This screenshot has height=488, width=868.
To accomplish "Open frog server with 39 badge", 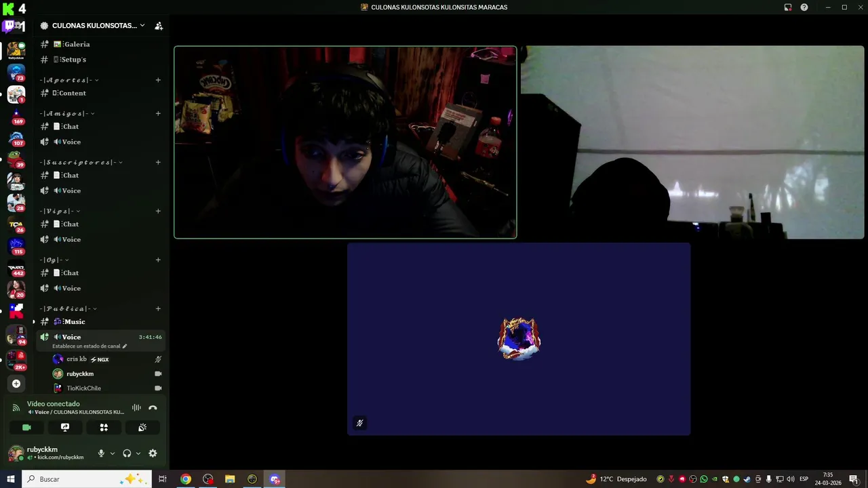I will (16, 159).
